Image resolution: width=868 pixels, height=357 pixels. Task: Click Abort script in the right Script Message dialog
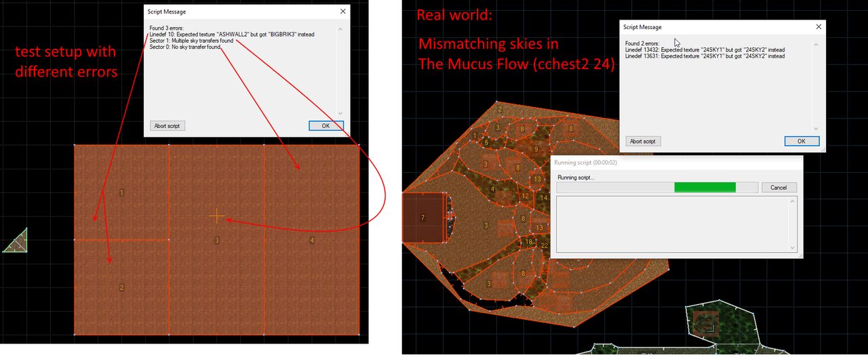coord(643,141)
